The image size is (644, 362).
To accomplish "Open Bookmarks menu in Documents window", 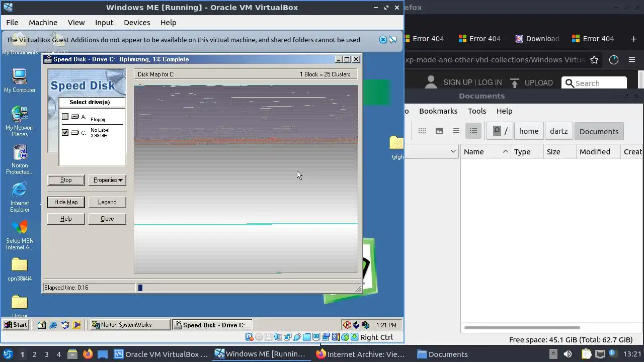I will 438,111.
